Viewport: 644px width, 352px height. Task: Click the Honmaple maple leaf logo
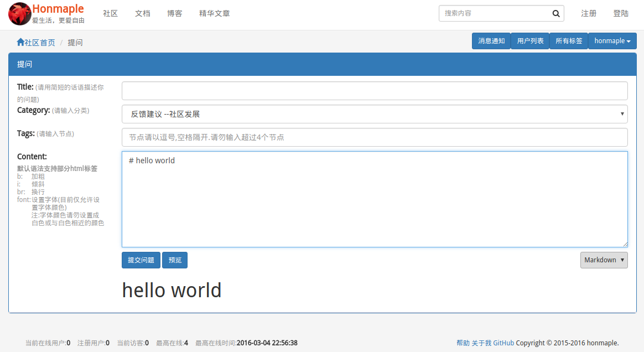pos(20,13)
